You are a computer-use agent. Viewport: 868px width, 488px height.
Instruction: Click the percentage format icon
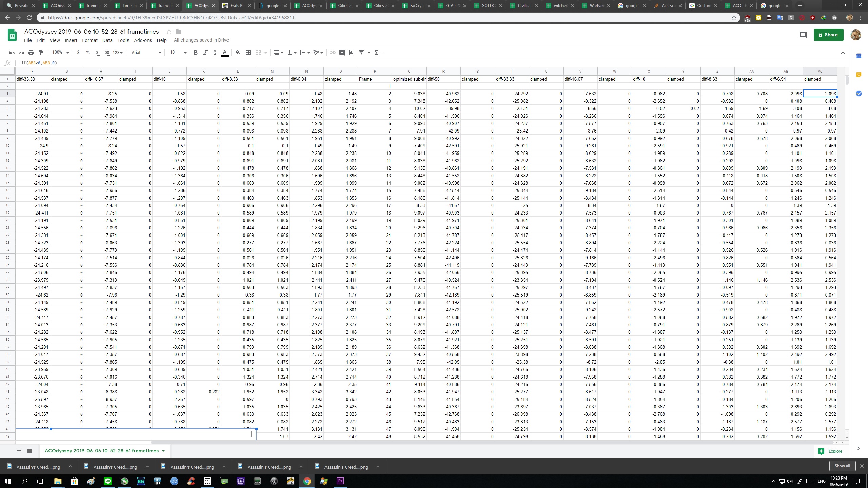point(87,53)
